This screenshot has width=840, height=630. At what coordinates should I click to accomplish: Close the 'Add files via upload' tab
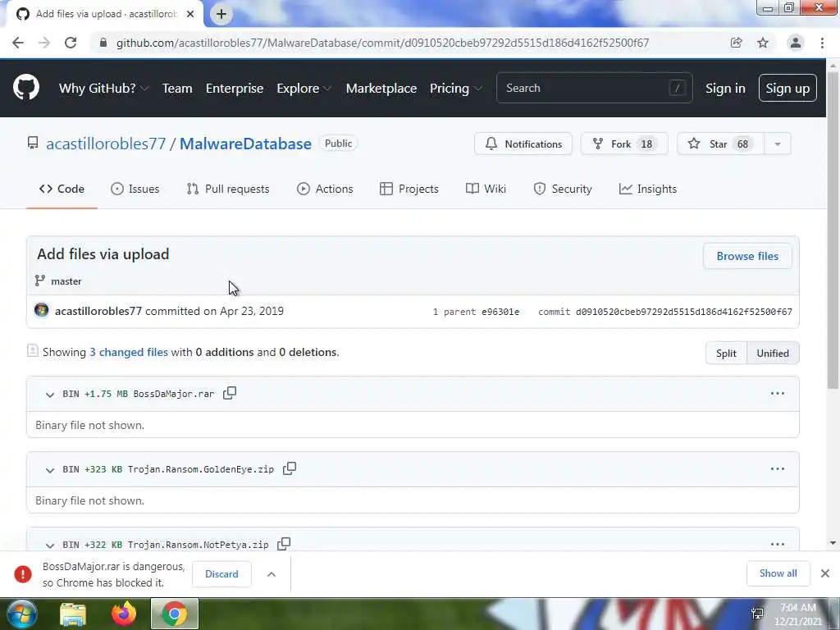[x=190, y=14]
